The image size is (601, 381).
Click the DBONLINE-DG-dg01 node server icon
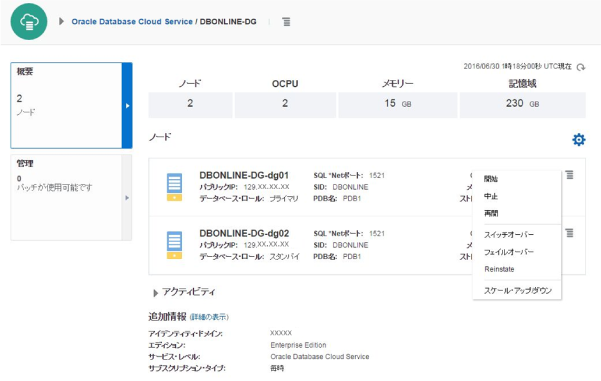pyautogui.click(x=174, y=187)
